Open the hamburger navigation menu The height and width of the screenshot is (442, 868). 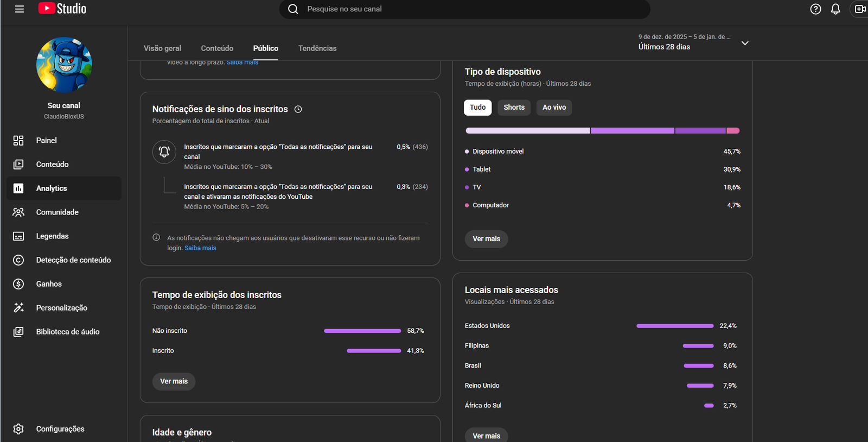click(x=19, y=9)
